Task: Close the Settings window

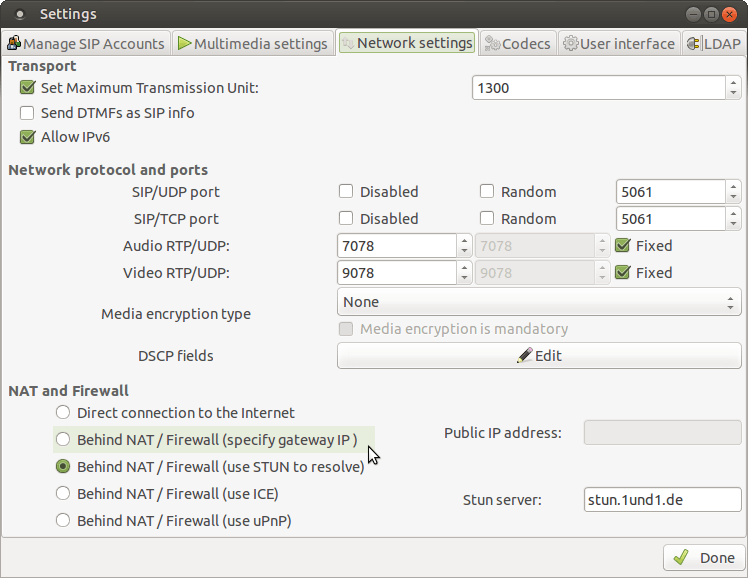Action: 729,14
